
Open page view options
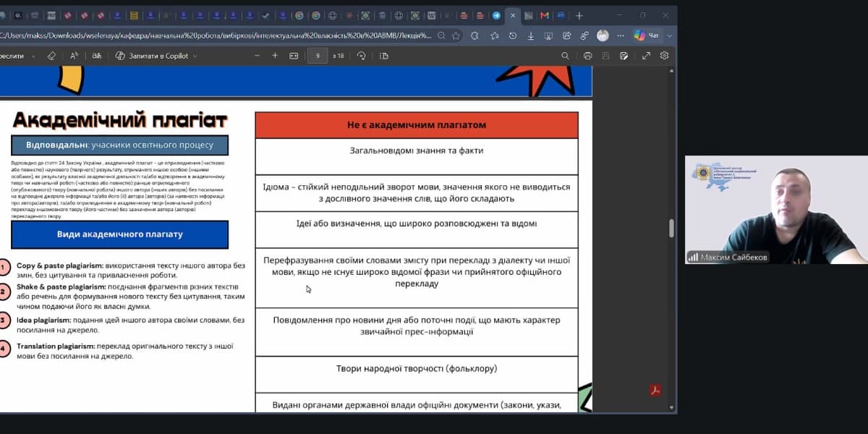point(383,56)
